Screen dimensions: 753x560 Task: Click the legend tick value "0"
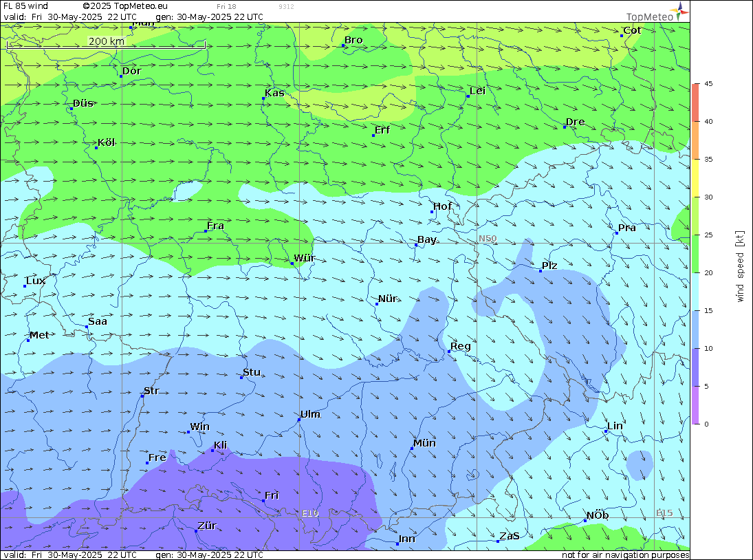(706, 424)
